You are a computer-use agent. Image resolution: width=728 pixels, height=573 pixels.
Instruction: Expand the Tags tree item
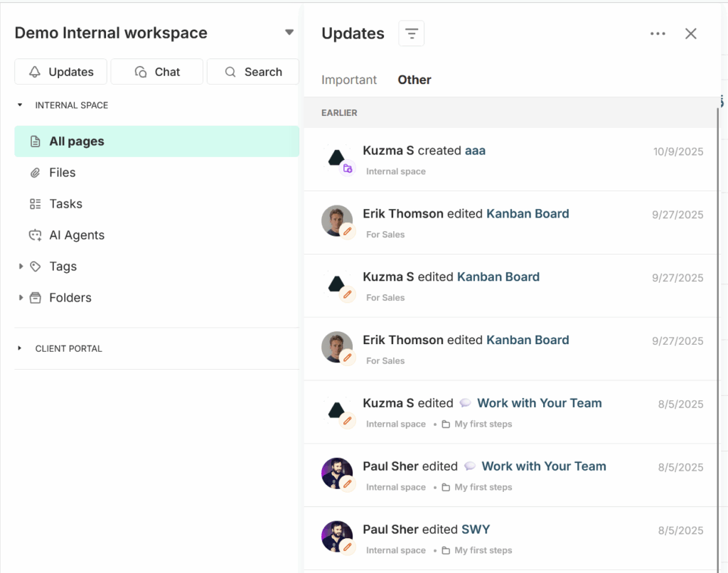click(21, 267)
